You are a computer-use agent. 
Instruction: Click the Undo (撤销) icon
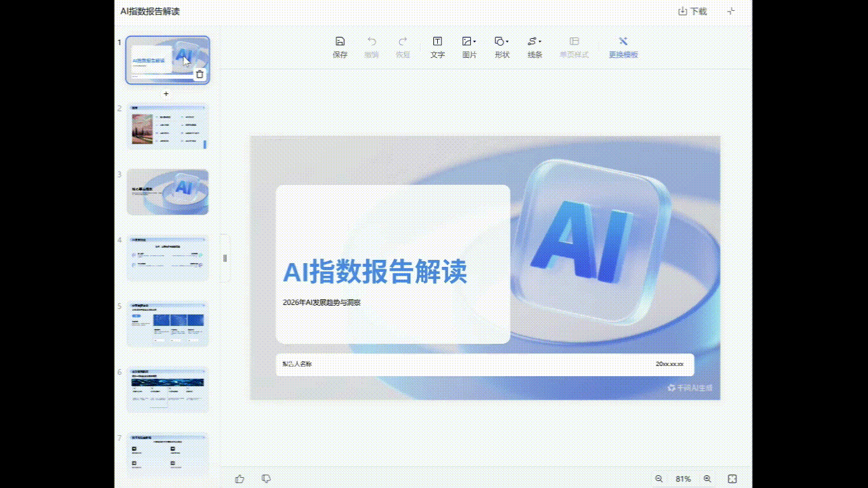pos(371,42)
